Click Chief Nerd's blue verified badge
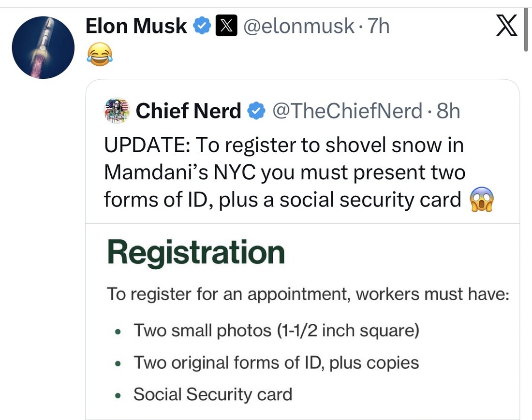 256,112
